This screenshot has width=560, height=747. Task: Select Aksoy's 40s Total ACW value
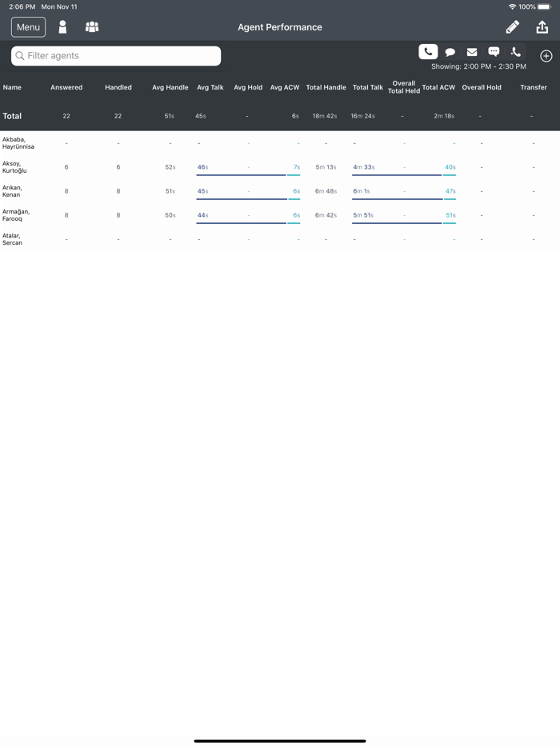coord(450,167)
